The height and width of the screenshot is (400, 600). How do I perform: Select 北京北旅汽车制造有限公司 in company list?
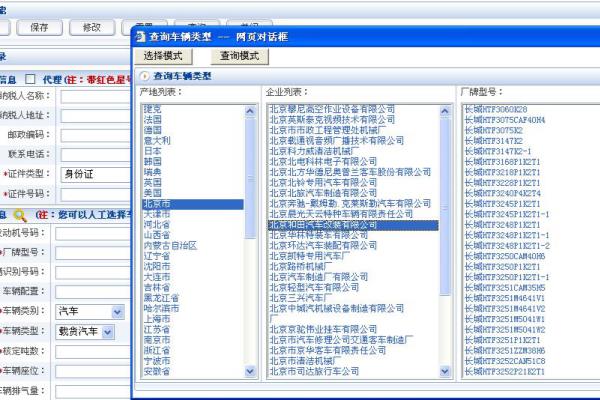point(323,193)
